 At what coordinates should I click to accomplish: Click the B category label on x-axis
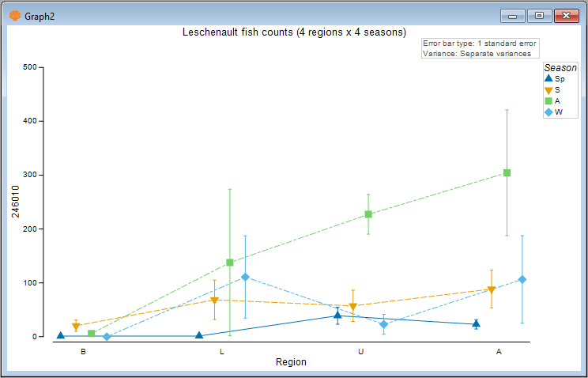tap(83, 352)
